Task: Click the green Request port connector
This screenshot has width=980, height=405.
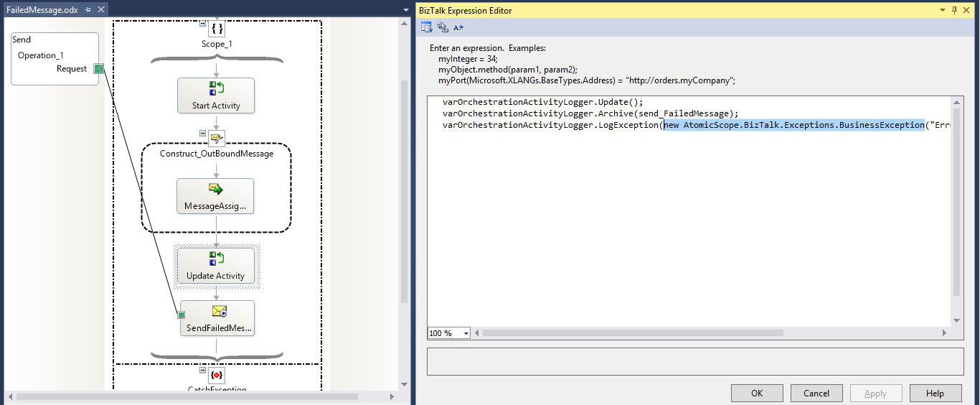Action: pyautogui.click(x=99, y=68)
